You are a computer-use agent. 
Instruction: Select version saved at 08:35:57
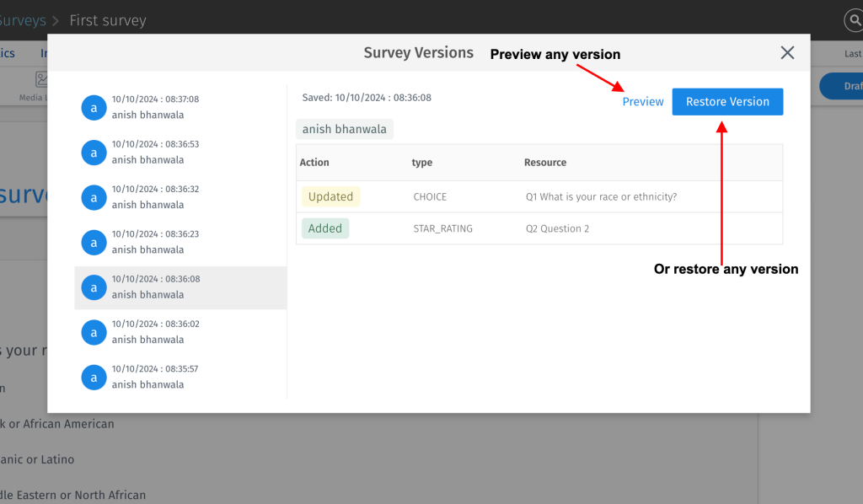[180, 378]
